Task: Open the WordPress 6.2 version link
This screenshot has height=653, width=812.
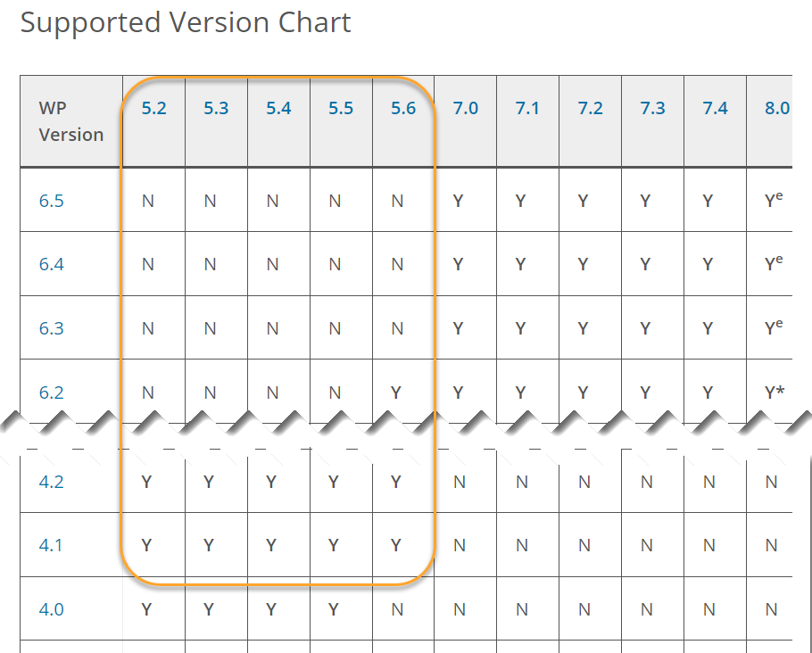Action: [x=51, y=393]
